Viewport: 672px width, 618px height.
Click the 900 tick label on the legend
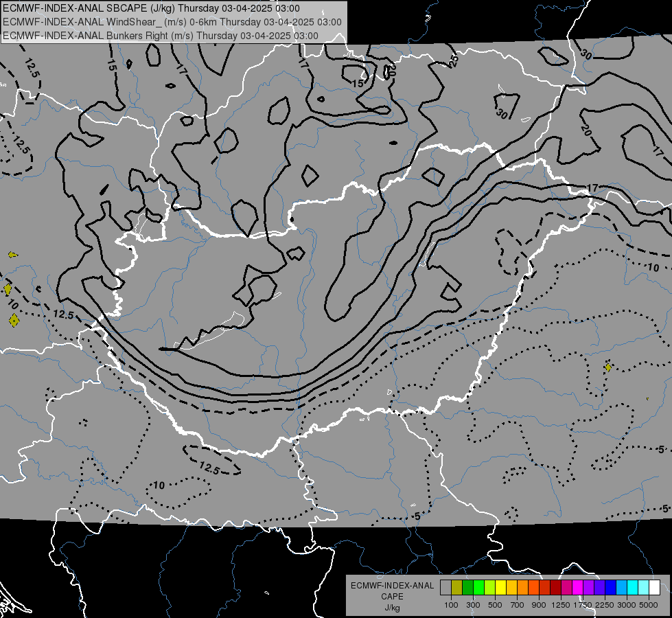[x=539, y=605]
